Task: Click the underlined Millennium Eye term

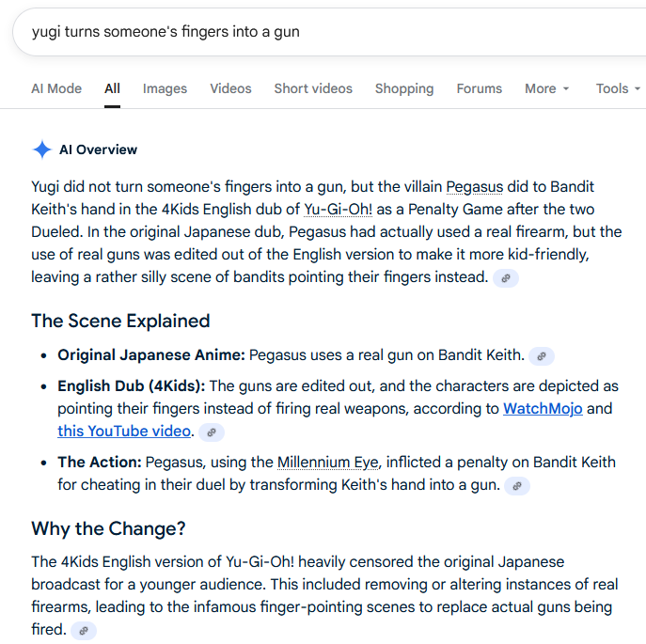Action: pyautogui.click(x=328, y=463)
